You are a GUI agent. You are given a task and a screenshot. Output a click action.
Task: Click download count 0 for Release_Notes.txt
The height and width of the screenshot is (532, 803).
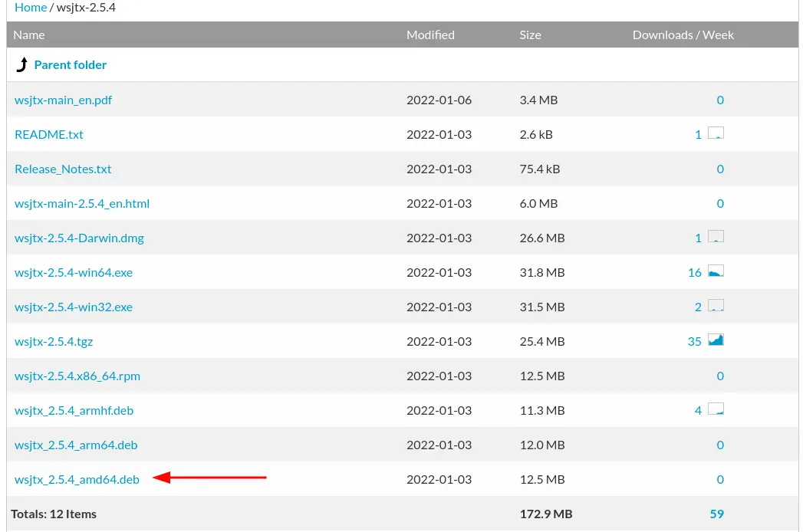(720, 169)
